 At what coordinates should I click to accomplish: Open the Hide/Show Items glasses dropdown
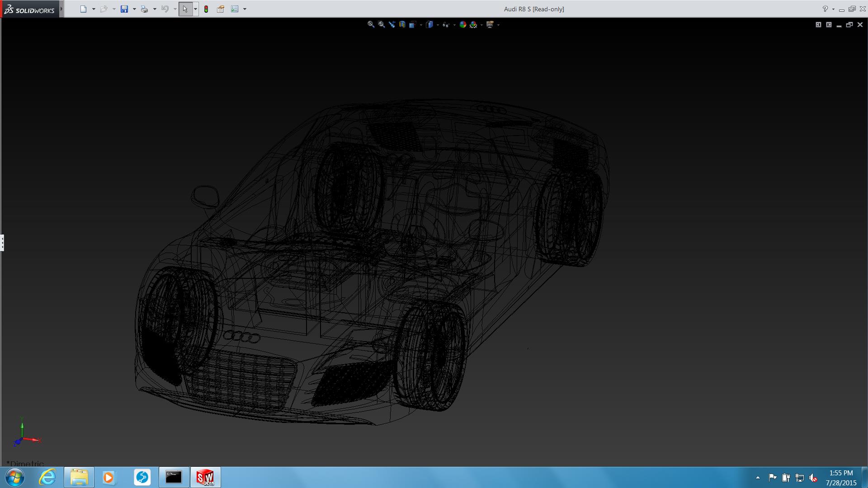point(454,25)
